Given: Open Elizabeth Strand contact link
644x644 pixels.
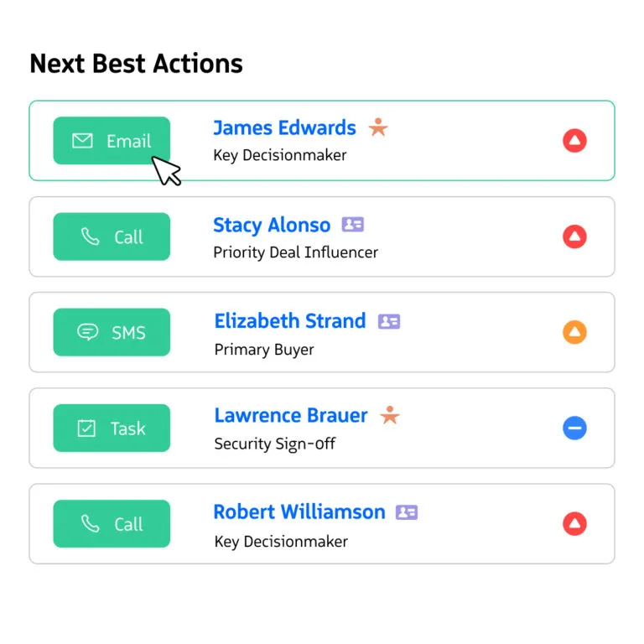Looking at the screenshot, I should point(290,320).
